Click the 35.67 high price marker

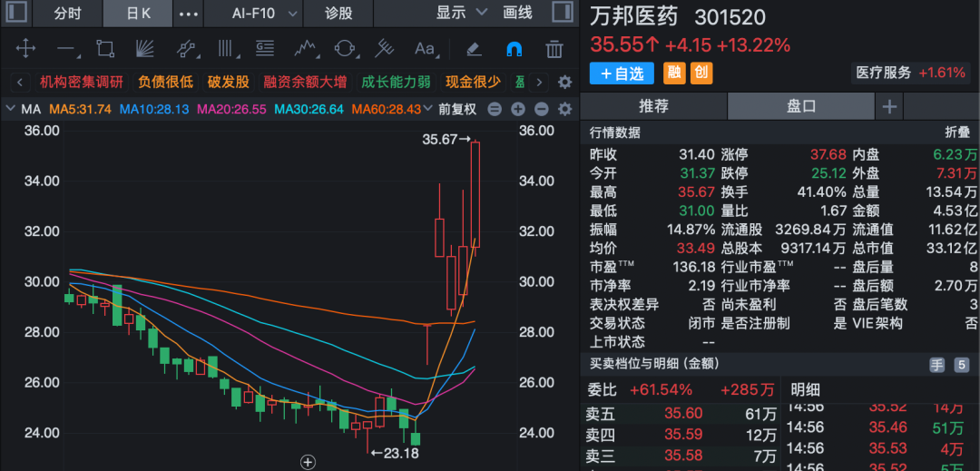point(446,140)
